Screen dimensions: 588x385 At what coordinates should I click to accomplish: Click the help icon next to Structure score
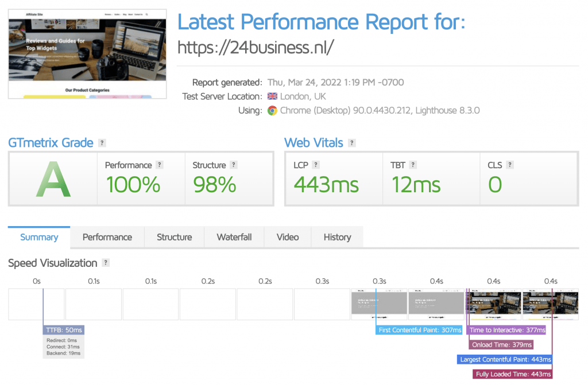tap(234, 165)
